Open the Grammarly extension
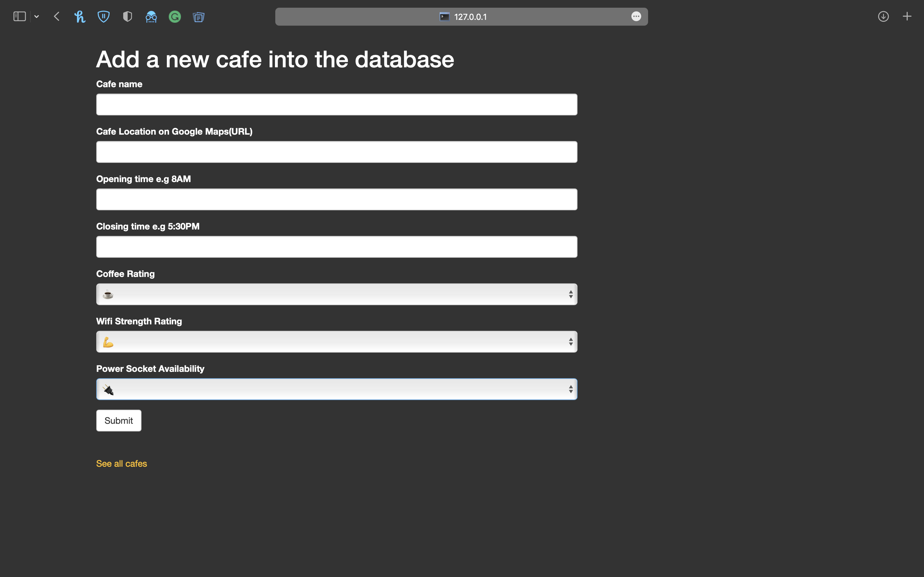 [x=175, y=16]
